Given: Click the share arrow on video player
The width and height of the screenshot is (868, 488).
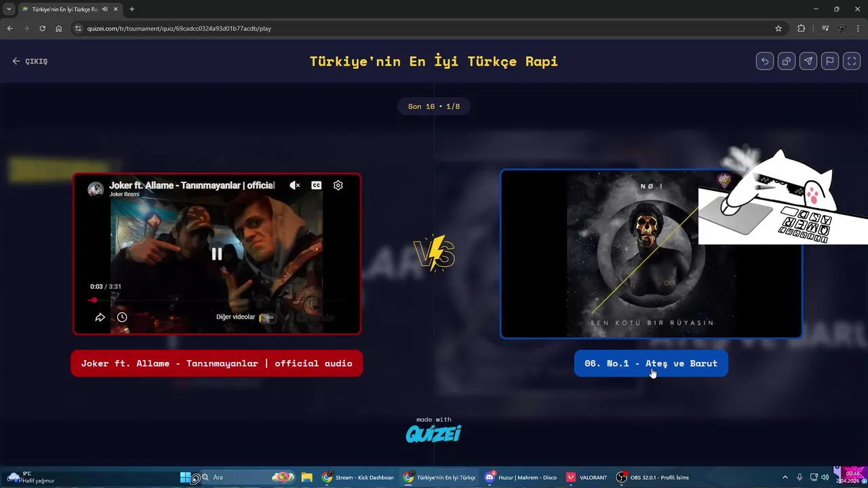Looking at the screenshot, I should [100, 317].
